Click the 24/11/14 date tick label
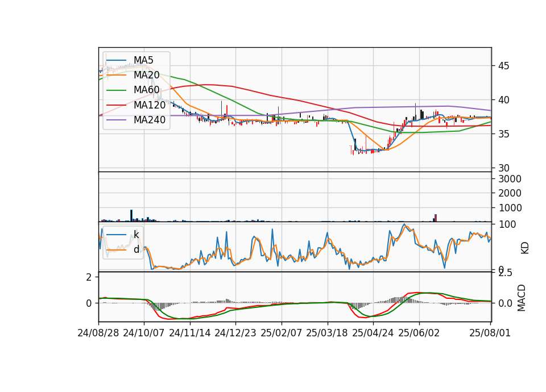This screenshot has width=546, height=392. click(190, 333)
